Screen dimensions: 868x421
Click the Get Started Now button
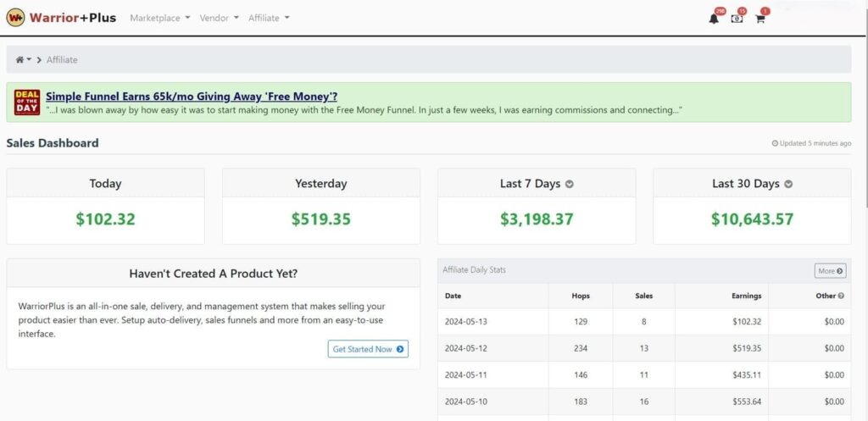pyautogui.click(x=368, y=349)
